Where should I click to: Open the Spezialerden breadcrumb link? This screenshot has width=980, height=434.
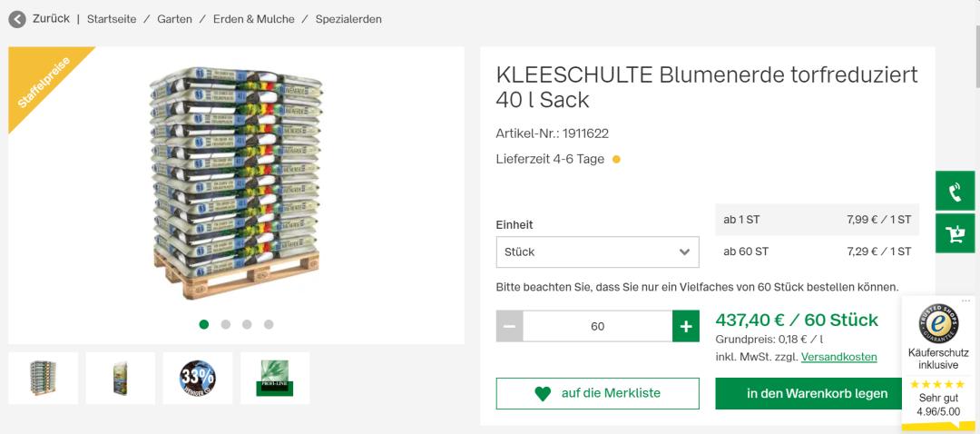348,19
